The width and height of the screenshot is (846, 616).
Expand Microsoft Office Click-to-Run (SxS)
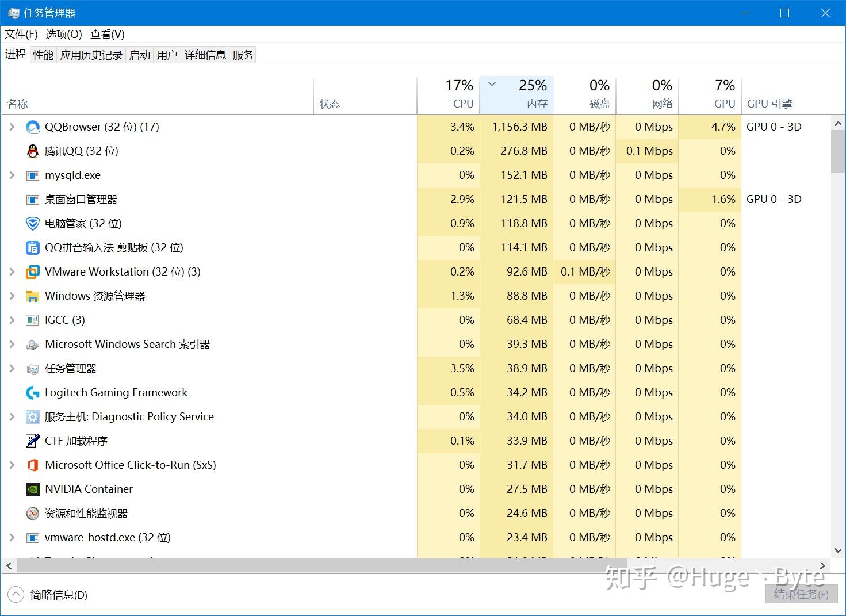click(x=12, y=465)
